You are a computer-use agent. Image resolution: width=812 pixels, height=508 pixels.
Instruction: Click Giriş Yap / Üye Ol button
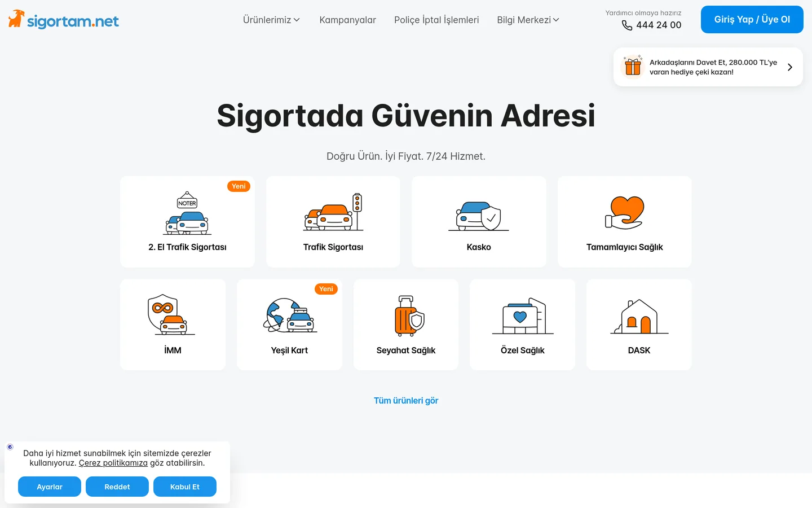[752, 19]
